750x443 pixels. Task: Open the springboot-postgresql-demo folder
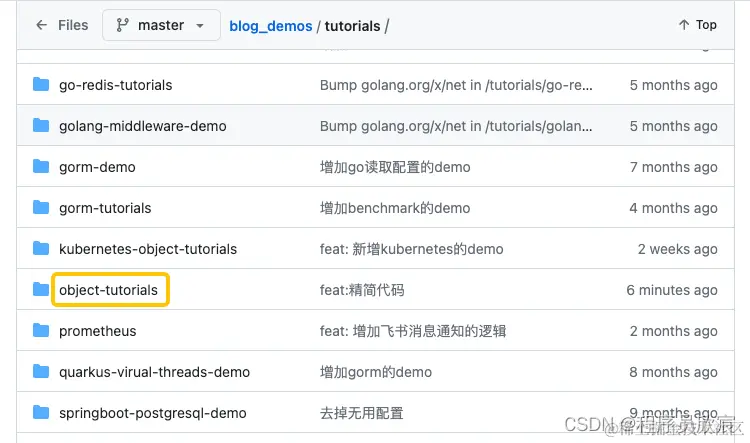(x=153, y=413)
